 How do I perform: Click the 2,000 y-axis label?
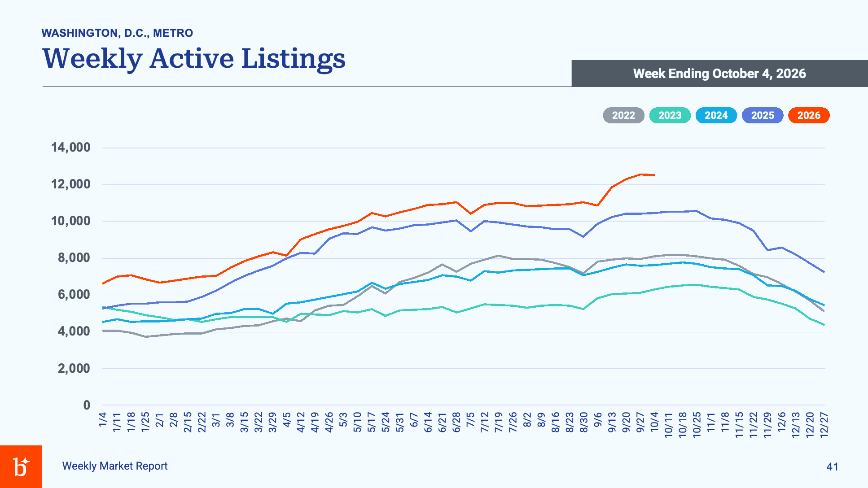click(x=74, y=368)
